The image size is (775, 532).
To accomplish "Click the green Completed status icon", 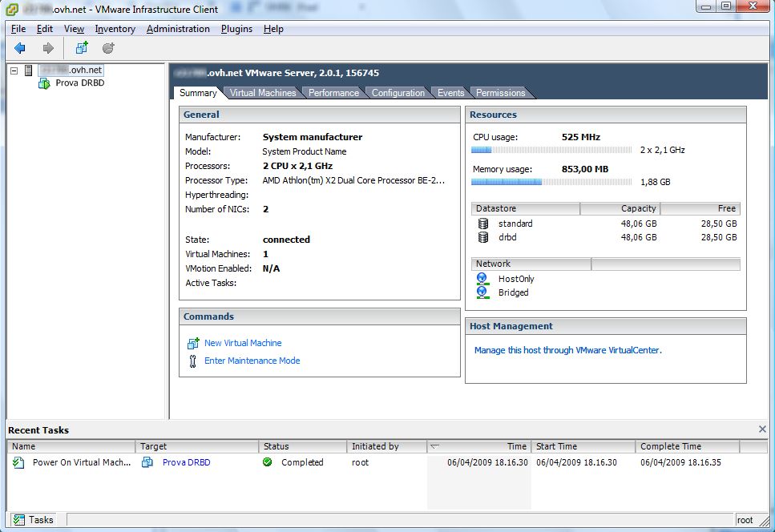I will (268, 462).
